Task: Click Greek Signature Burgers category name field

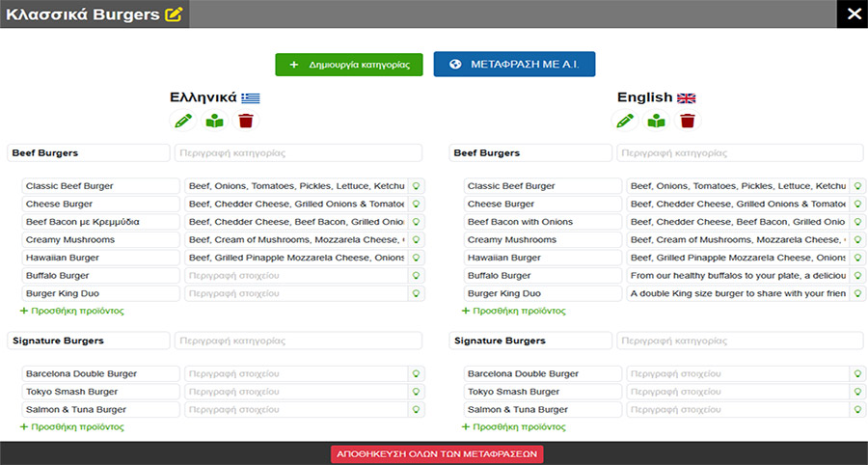Action: (89, 341)
